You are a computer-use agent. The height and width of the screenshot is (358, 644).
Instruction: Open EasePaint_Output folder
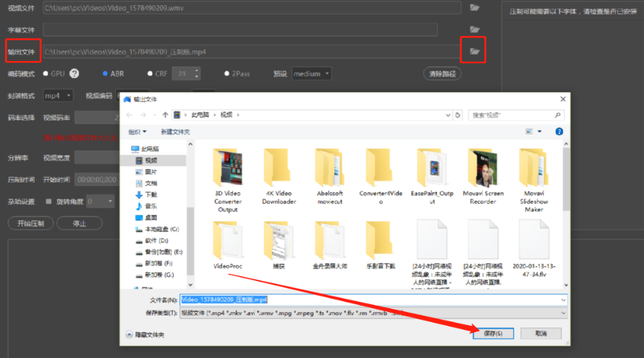click(432, 177)
